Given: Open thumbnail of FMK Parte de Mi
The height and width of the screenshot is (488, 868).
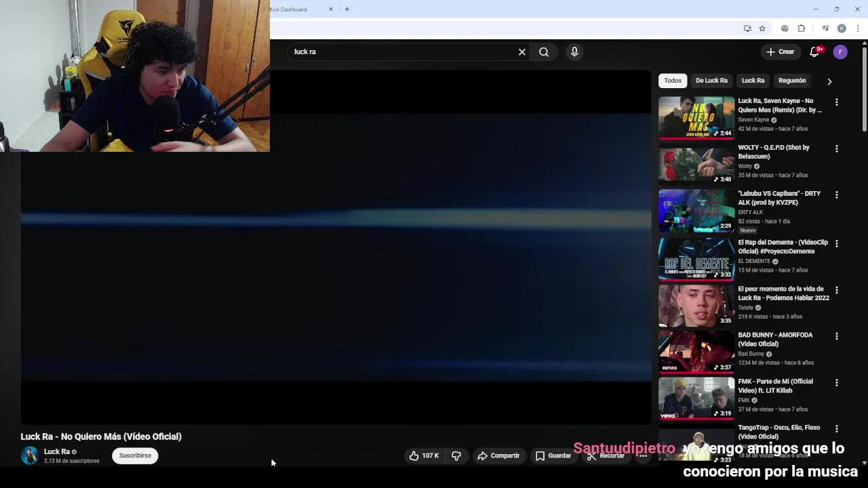Looking at the screenshot, I should (696, 399).
